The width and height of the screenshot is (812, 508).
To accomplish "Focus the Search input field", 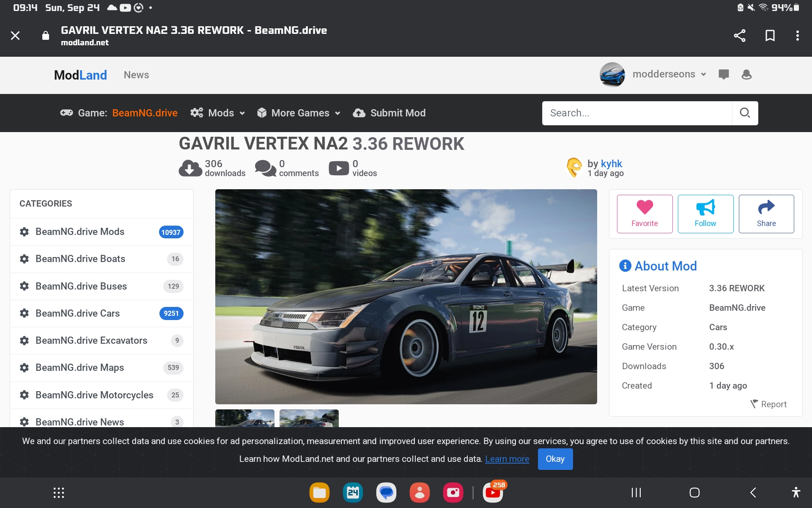I will [637, 113].
